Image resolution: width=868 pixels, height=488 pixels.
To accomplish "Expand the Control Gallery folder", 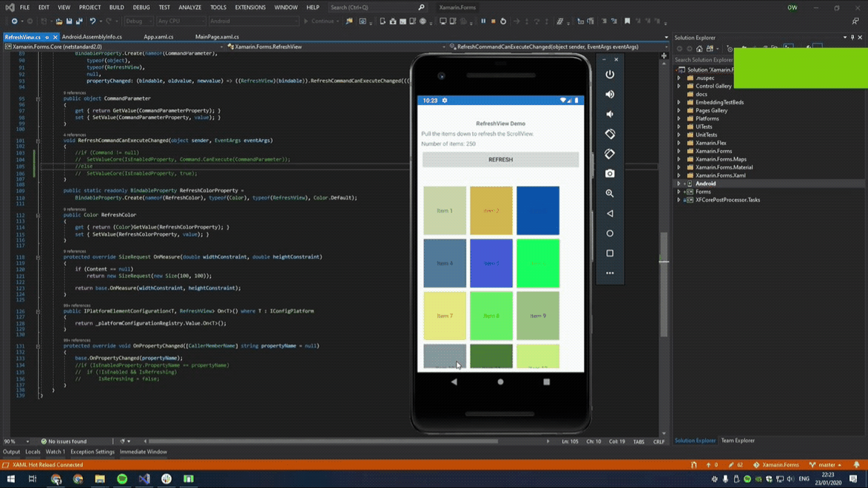I will tap(679, 86).
